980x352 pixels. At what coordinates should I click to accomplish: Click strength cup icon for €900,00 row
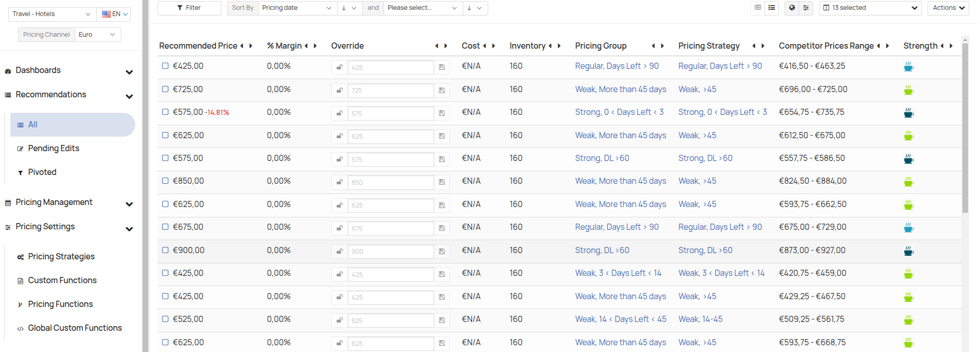[x=908, y=251]
